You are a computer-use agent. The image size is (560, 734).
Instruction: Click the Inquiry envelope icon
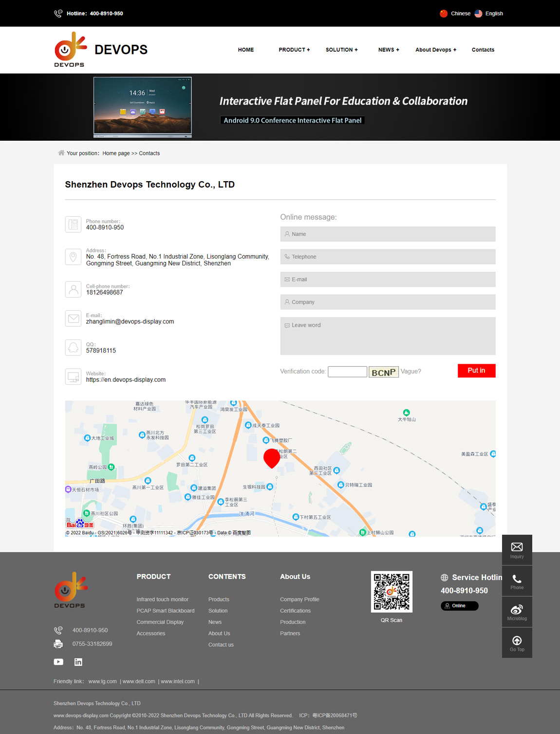(517, 547)
